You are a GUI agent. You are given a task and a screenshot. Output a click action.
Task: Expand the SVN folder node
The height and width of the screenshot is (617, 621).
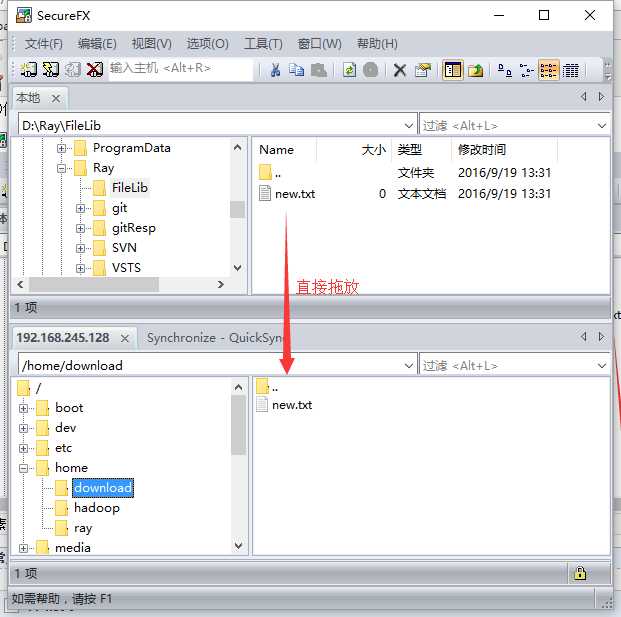80,248
